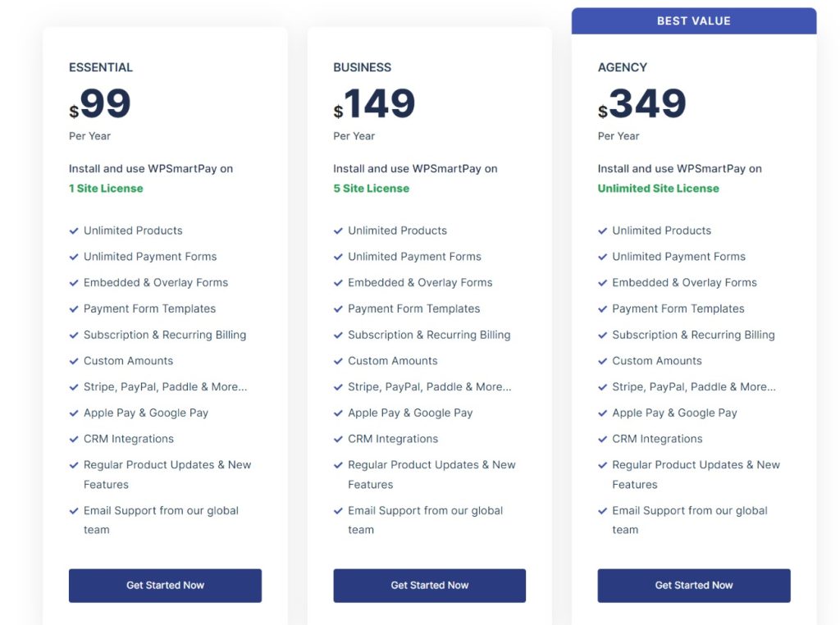Click Get Started Now under Essential plan
This screenshot has height=625, width=840.
click(x=165, y=586)
